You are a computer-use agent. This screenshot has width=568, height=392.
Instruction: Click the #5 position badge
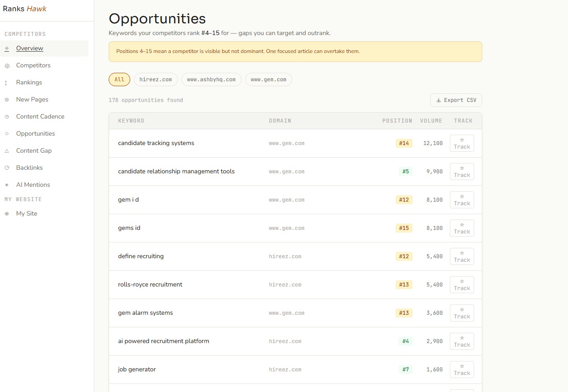point(405,172)
